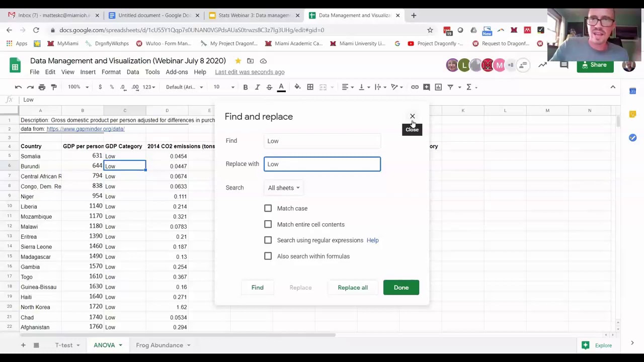This screenshot has height=362, width=644.
Task: Click the Find button
Action: point(257,288)
